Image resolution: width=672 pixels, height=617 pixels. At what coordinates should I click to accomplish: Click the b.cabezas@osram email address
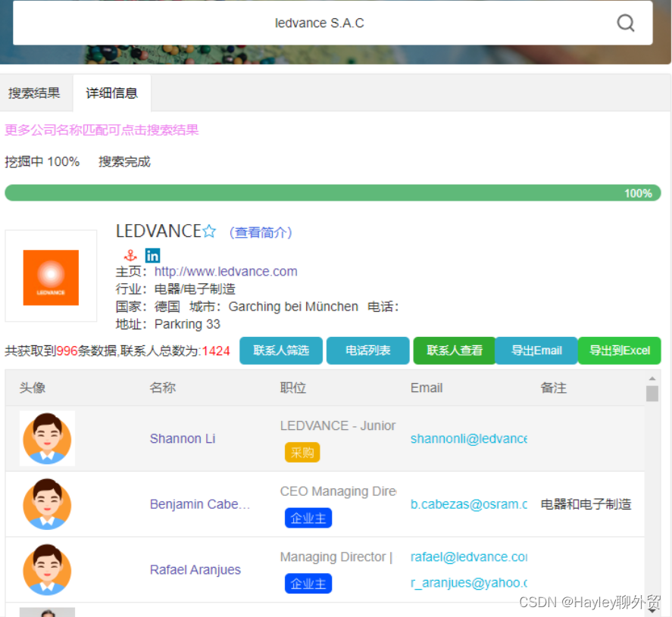point(469,504)
